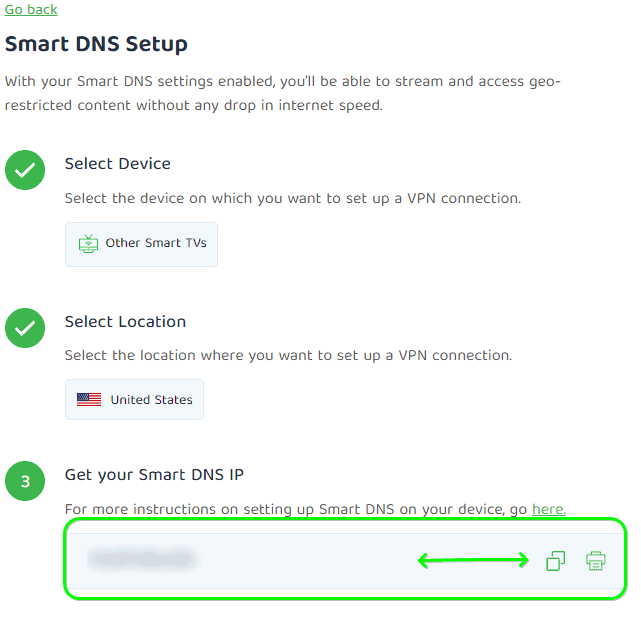Click the print icon beside the IP

pos(596,561)
